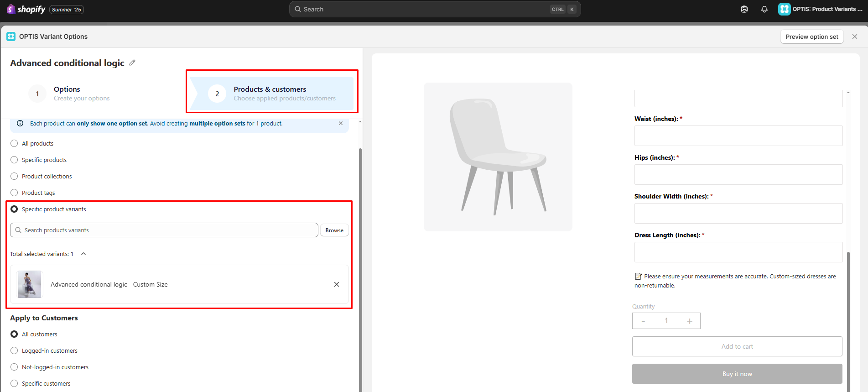The height and width of the screenshot is (392, 868).
Task: Select the All customers radio button
Action: [x=14, y=334]
